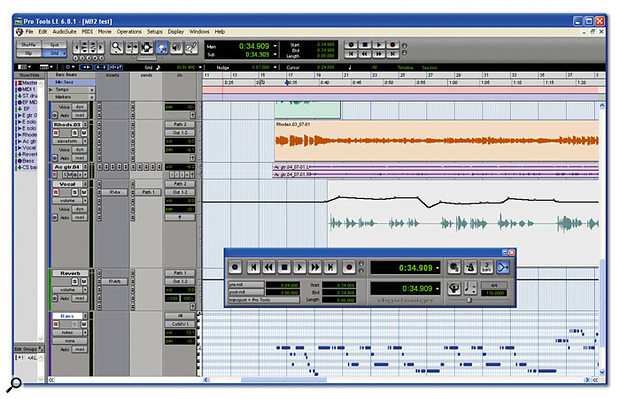Viewport: 620px width, 399px height.
Task: Record-enable the Vocal track
Action: click(56, 192)
